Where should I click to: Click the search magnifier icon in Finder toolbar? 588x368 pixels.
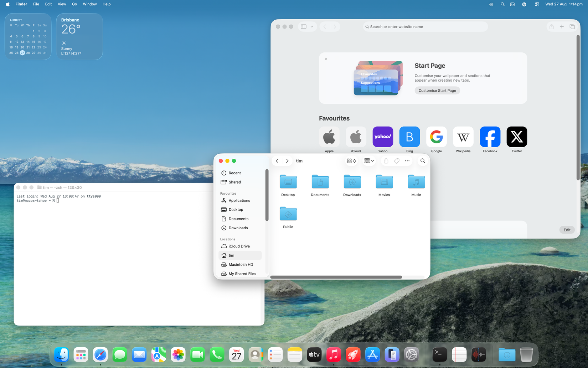coord(423,161)
